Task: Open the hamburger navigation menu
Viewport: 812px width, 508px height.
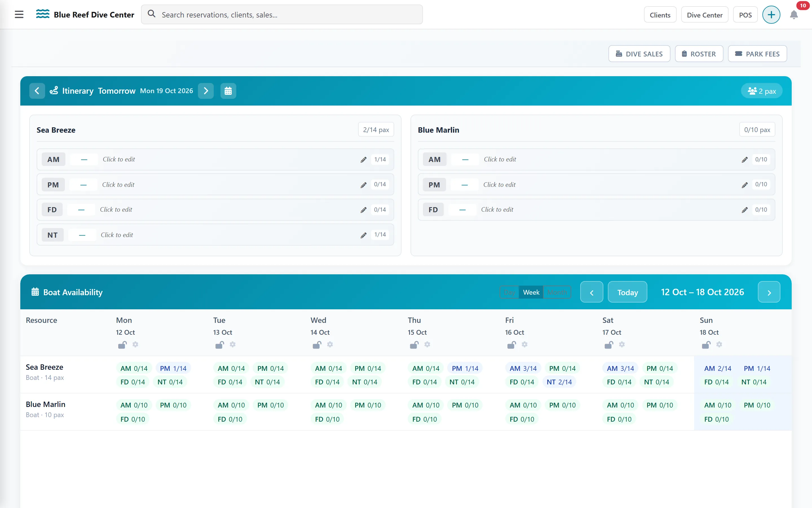Action: pyautogui.click(x=19, y=14)
